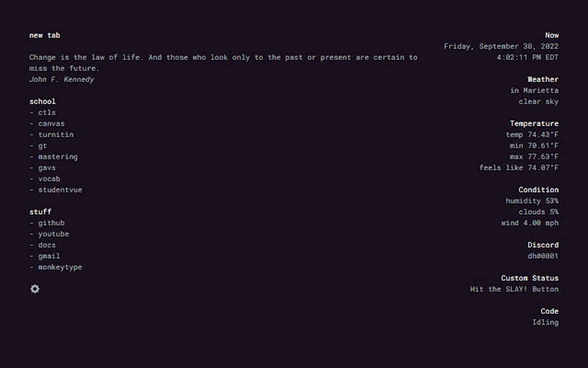Image resolution: width=588 pixels, height=368 pixels.
Task: Open the mastering link
Action: pyautogui.click(x=58, y=157)
